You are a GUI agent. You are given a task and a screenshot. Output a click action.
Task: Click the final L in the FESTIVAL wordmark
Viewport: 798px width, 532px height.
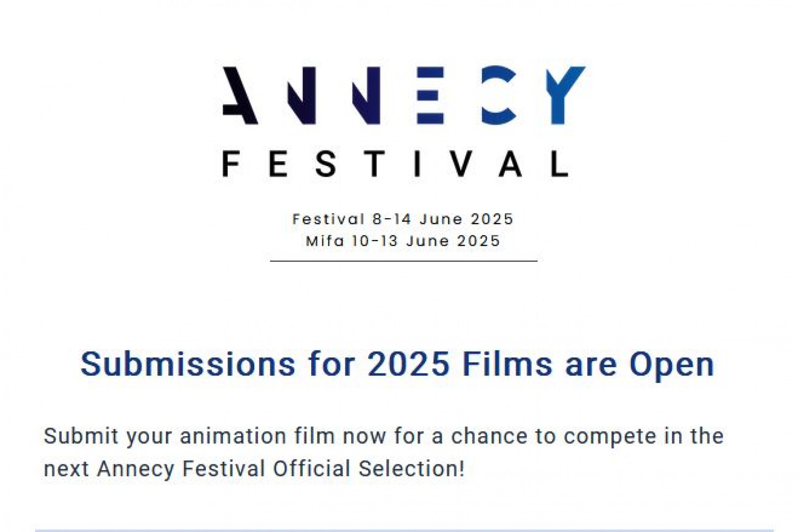tap(559, 163)
